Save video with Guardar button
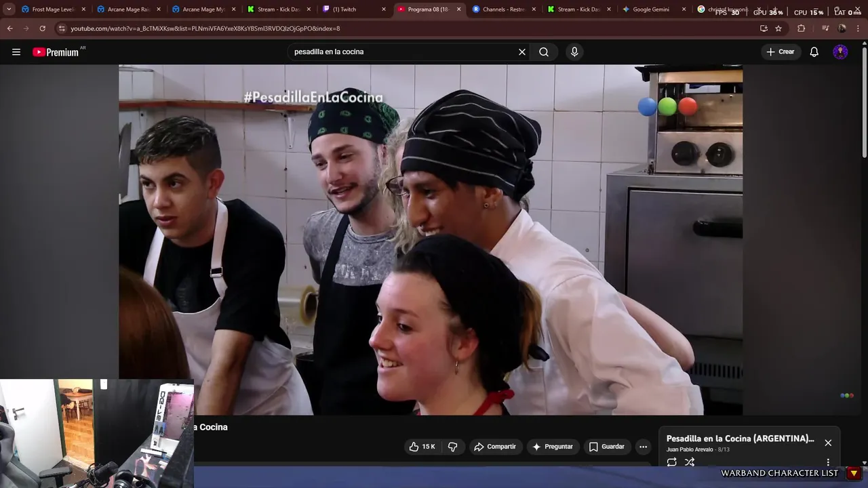This screenshot has height=488, width=868. pos(606,447)
